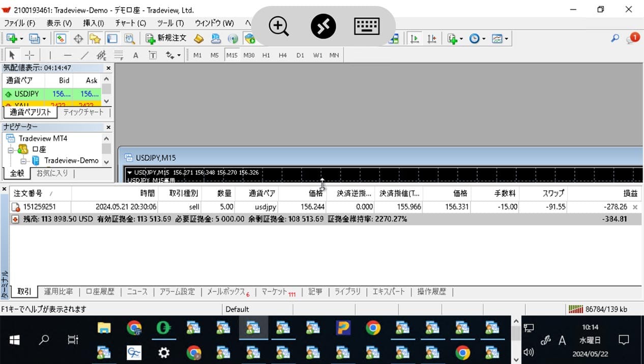
Task: Collapse the 口座 tree node
Action: [x=10, y=149]
